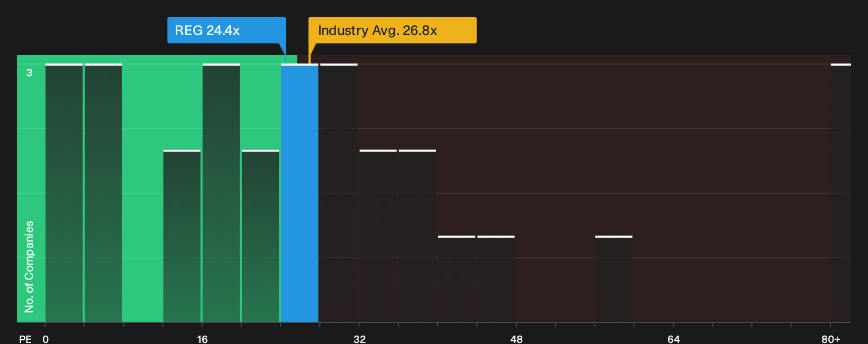
Task: Click the '3' y-axis value
Action: 30,73
